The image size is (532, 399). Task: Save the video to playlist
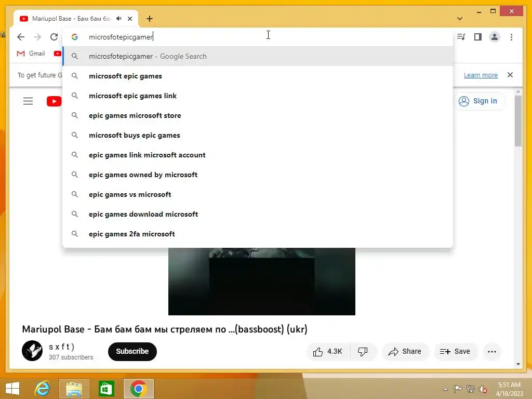click(455, 352)
